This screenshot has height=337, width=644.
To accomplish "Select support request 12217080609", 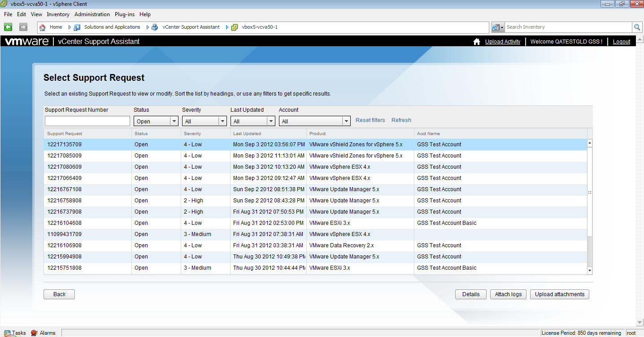I will click(x=315, y=167).
